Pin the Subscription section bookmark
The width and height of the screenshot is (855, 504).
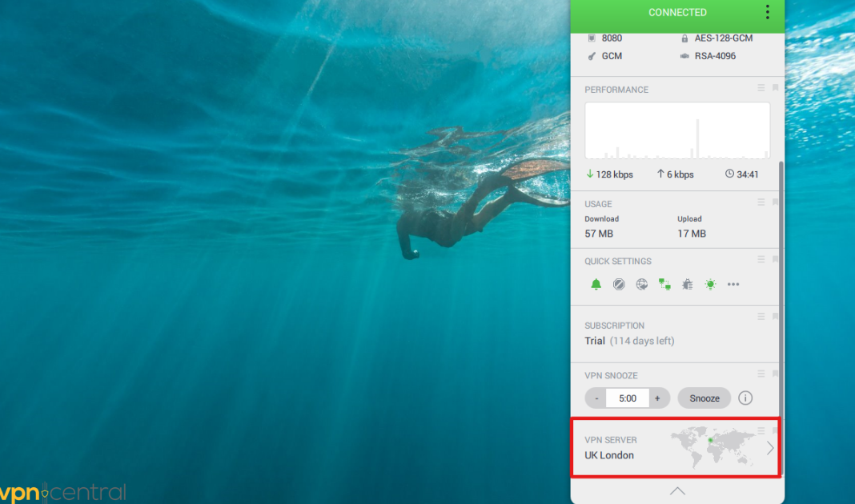[774, 315]
